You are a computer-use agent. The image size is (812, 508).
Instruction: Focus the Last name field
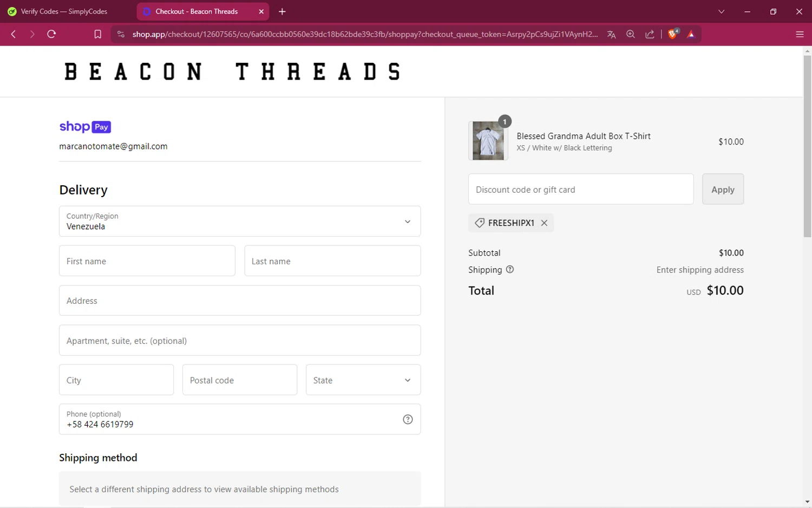tap(332, 261)
